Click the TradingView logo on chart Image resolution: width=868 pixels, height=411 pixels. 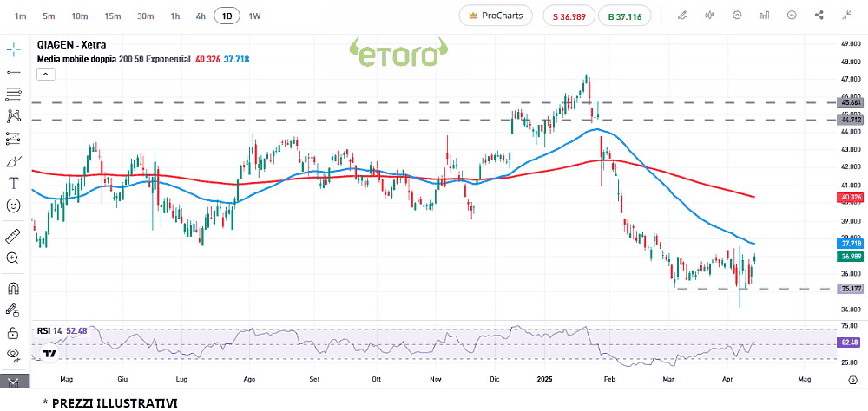pos(49,354)
